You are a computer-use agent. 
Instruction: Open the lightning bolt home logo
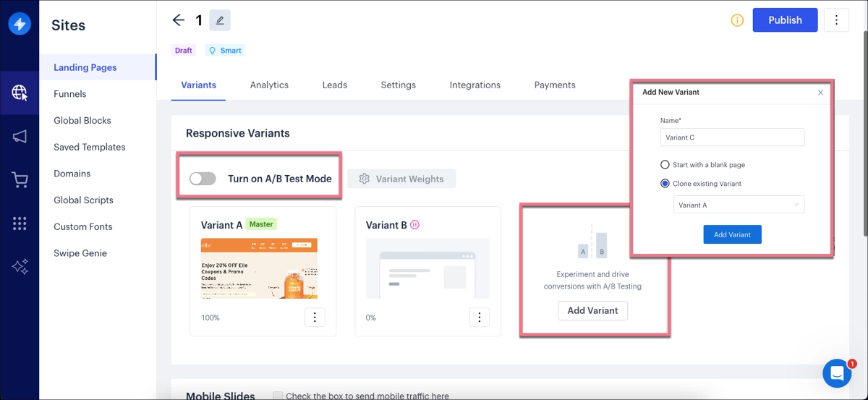[x=20, y=24]
